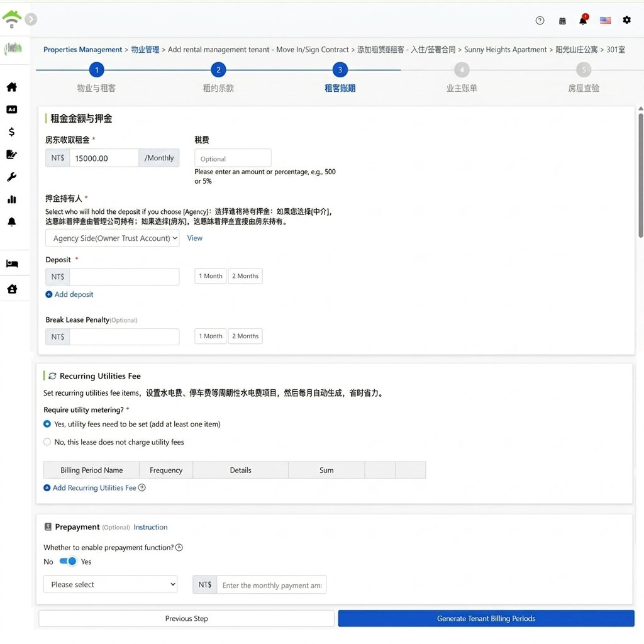Go to step 2 租约条款
The height and width of the screenshot is (644, 644).
tap(218, 70)
